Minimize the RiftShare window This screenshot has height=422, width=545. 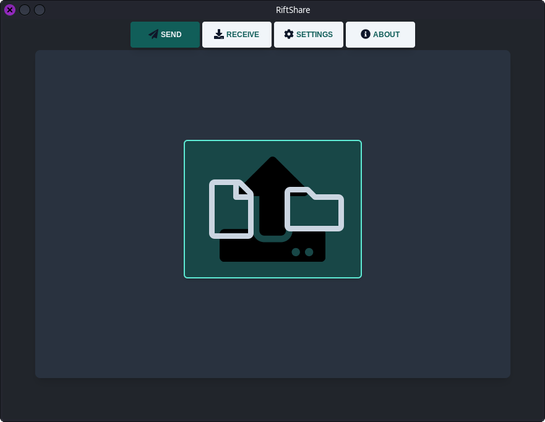[25, 10]
